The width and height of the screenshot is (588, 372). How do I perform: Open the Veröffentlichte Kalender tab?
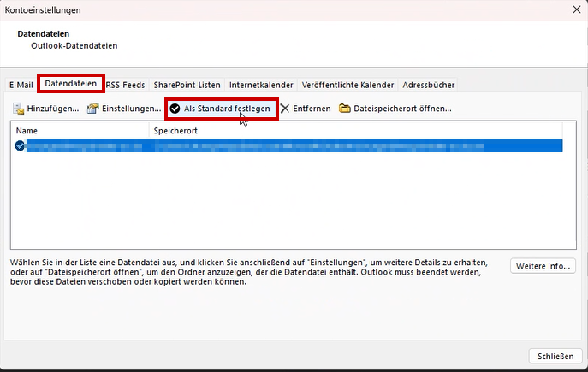347,85
